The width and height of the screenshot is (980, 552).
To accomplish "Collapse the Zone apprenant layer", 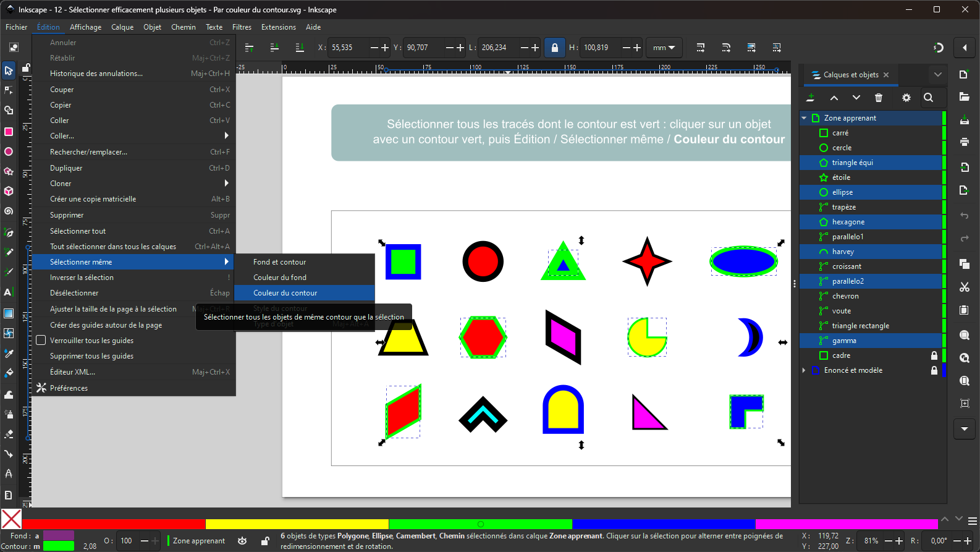I will (x=804, y=118).
